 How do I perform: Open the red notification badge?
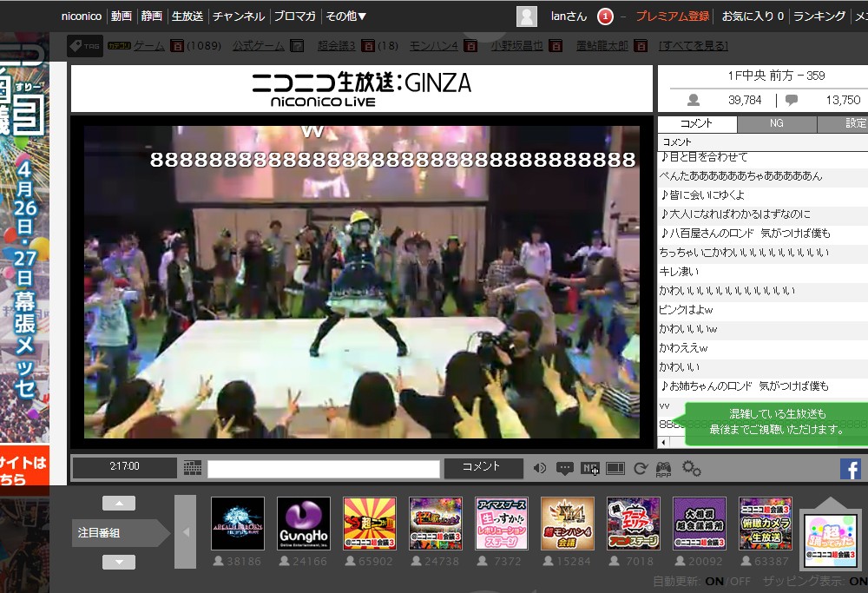pos(605,16)
